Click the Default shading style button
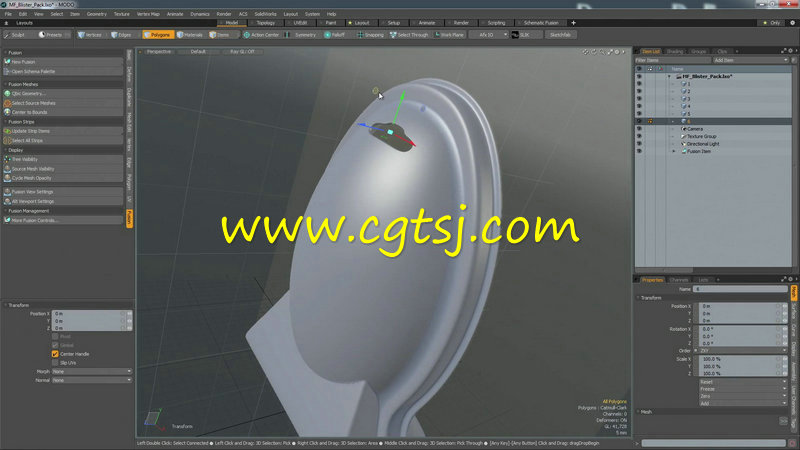The image size is (800, 450). (x=198, y=52)
